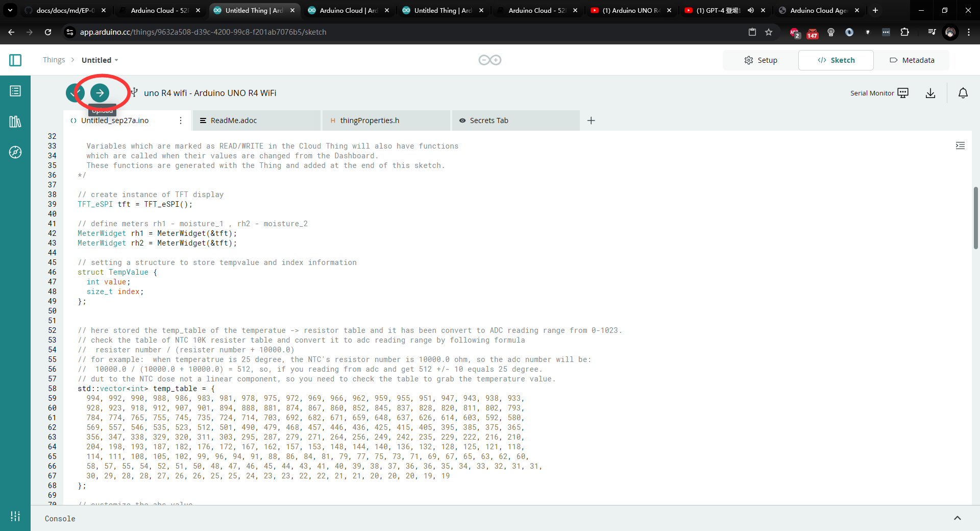The height and width of the screenshot is (531, 980).
Task: Upload sketch with the arrow button
Action: pyautogui.click(x=100, y=93)
